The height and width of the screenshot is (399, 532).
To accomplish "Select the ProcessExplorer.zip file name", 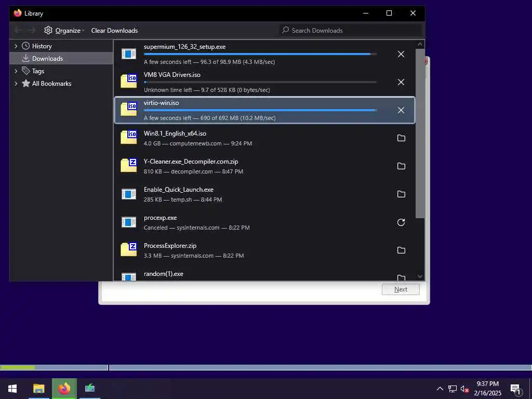I will point(170,246).
